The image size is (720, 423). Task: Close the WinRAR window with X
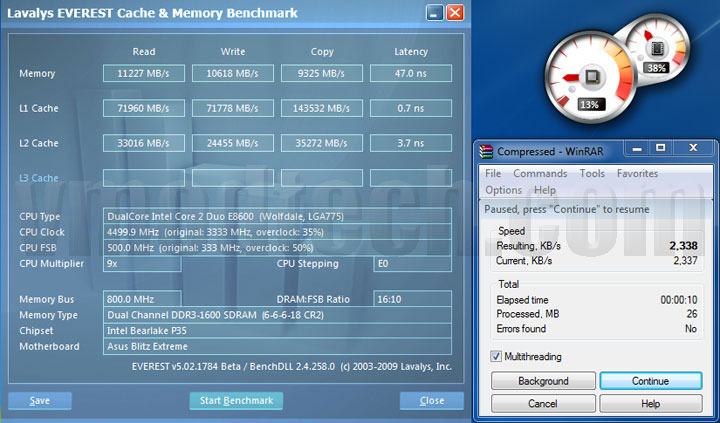click(x=693, y=148)
